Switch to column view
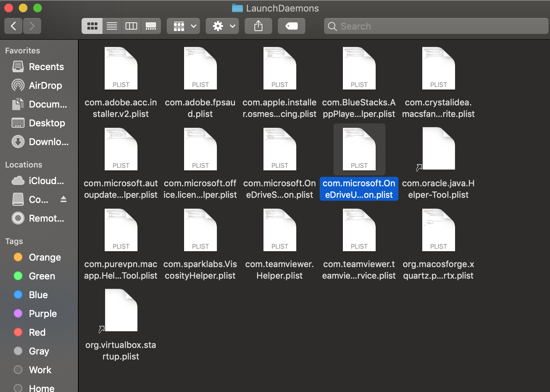Image resolution: width=550 pixels, height=392 pixels. coord(131,26)
